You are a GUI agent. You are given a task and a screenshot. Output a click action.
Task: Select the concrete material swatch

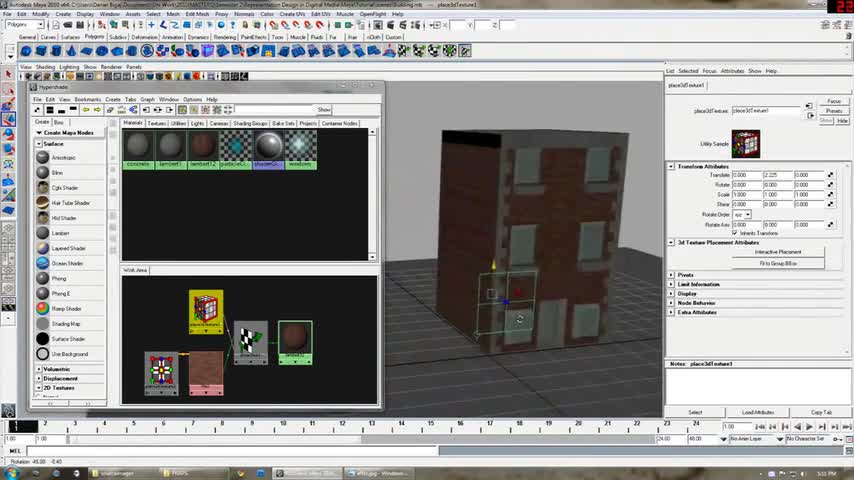point(138,149)
